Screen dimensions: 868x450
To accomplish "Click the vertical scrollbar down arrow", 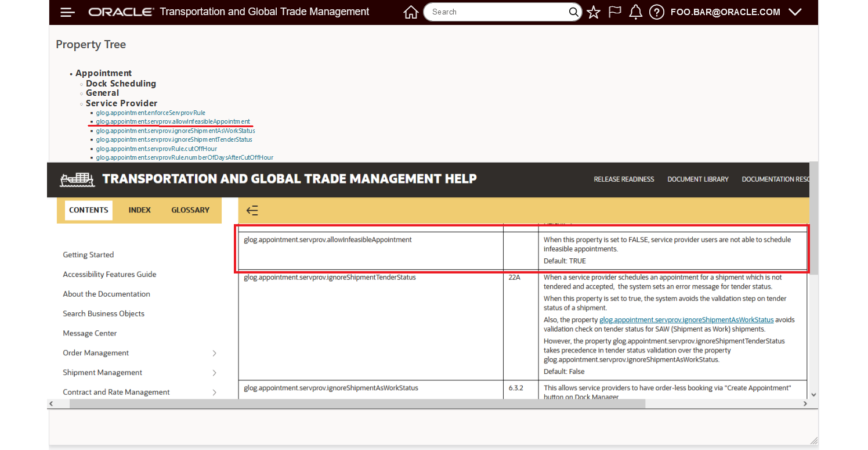I will (813, 395).
